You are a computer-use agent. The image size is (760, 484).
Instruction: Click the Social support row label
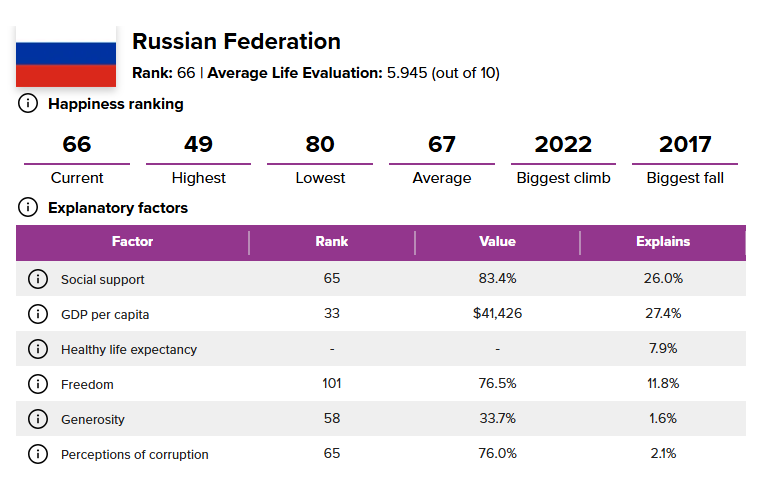point(103,280)
